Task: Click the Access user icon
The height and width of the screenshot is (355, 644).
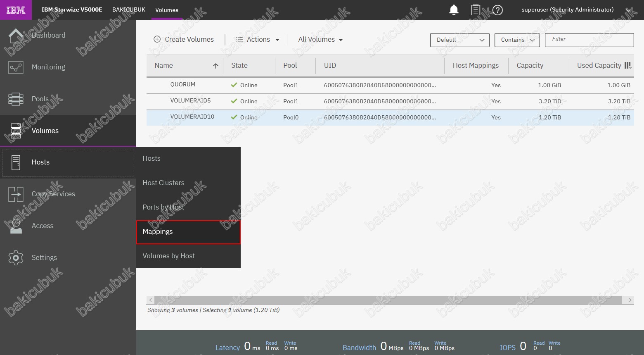Action: [x=16, y=226]
